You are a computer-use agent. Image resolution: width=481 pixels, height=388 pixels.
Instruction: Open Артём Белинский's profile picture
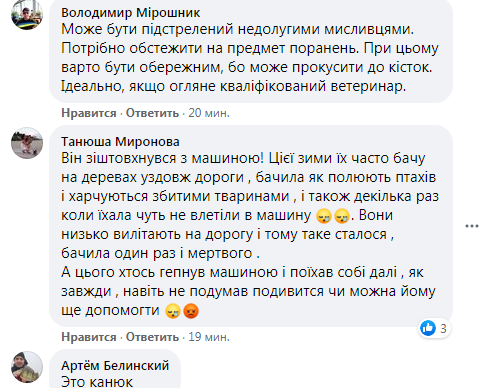[27, 367]
